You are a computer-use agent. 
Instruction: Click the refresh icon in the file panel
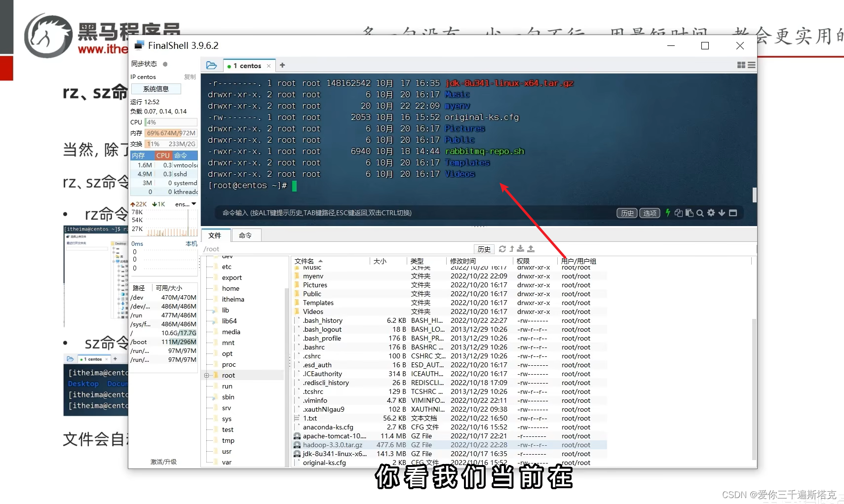502,249
